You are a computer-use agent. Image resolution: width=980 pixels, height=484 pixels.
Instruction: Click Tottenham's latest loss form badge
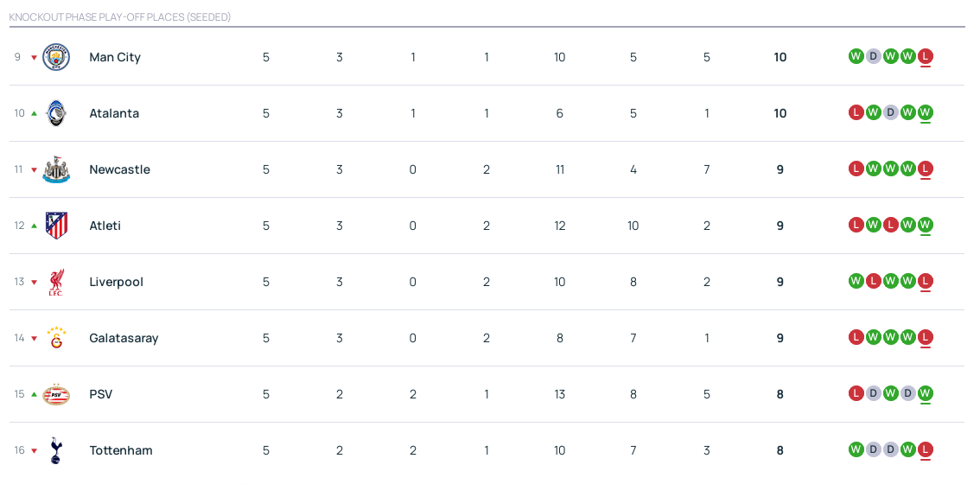[x=926, y=450]
